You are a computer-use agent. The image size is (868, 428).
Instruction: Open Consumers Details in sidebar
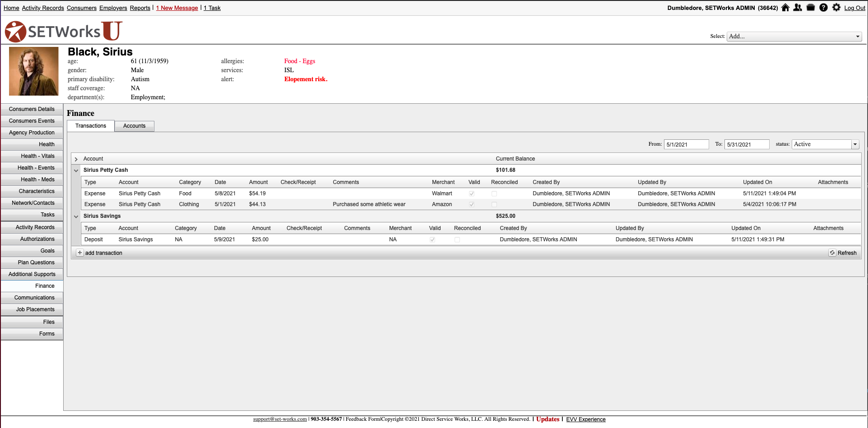coord(32,109)
